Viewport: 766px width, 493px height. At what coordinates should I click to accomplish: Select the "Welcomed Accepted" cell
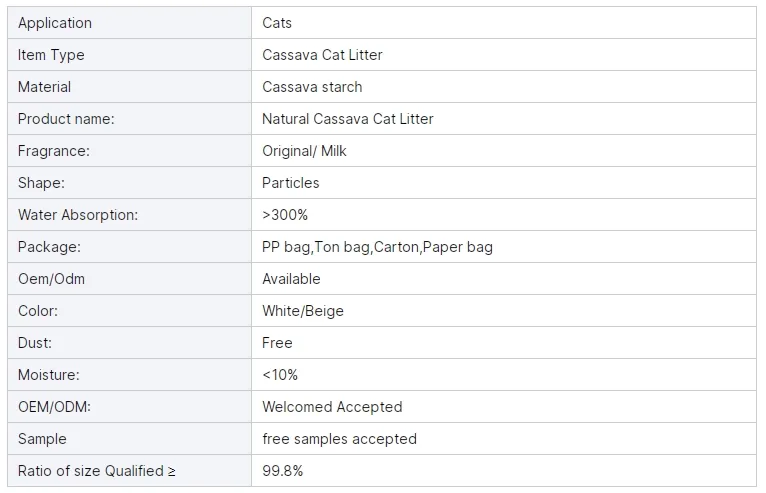(332, 407)
